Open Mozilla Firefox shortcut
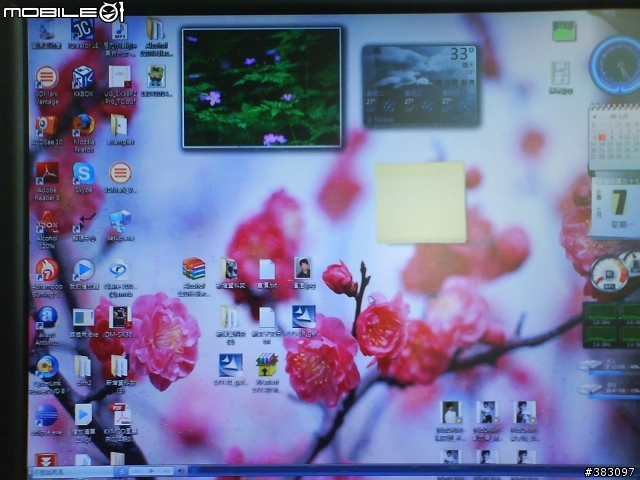 click(x=83, y=125)
